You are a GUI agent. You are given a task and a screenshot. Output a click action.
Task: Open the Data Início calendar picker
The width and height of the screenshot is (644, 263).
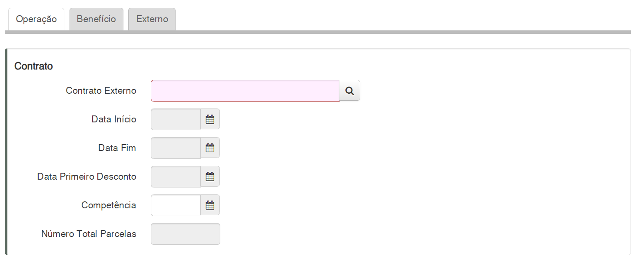point(210,119)
